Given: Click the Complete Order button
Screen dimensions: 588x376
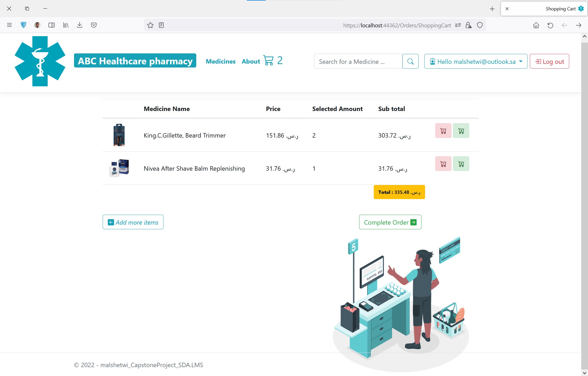Looking at the screenshot, I should tap(390, 222).
